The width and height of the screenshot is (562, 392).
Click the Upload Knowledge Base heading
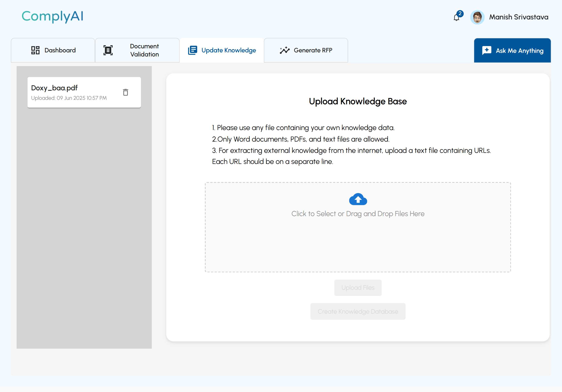tap(358, 102)
